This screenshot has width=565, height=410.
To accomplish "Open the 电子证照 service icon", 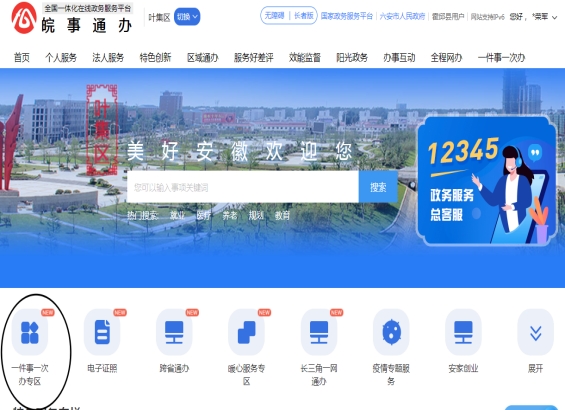I will 102,332.
